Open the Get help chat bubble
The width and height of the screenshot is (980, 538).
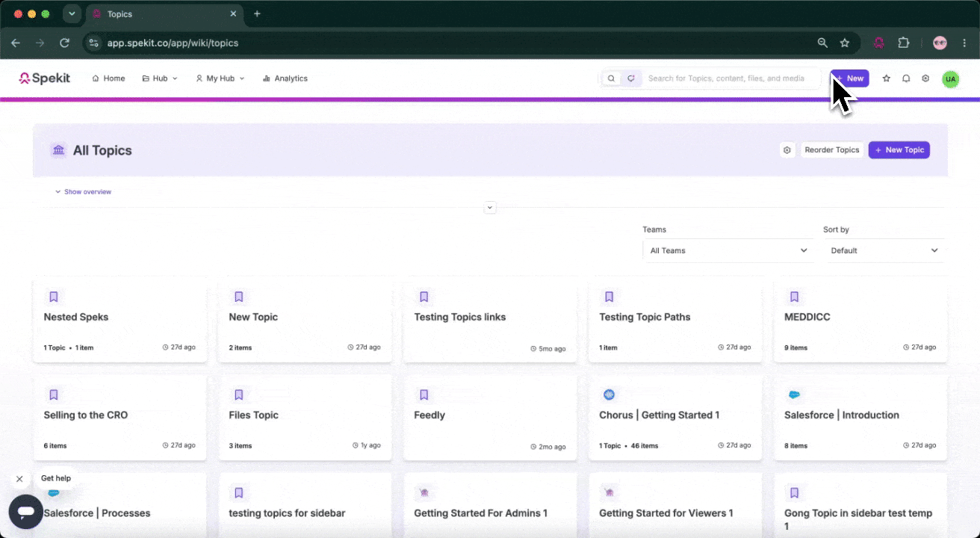coord(26,512)
